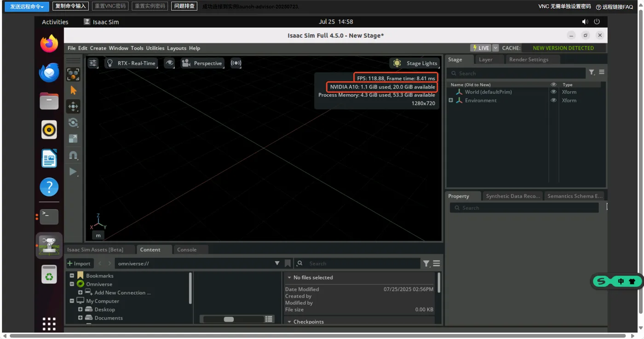Open Content browser hamburger options menu
The image size is (644, 339).
coord(437,264)
